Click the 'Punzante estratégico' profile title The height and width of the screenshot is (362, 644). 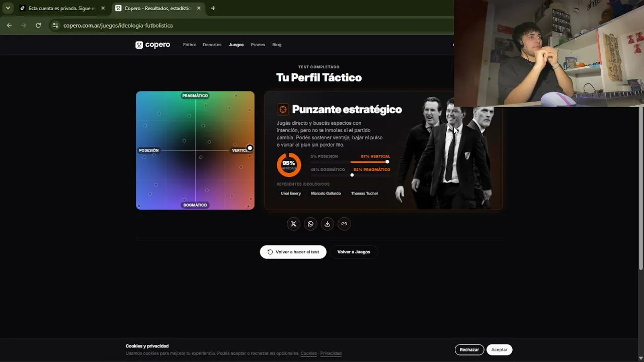click(x=347, y=110)
